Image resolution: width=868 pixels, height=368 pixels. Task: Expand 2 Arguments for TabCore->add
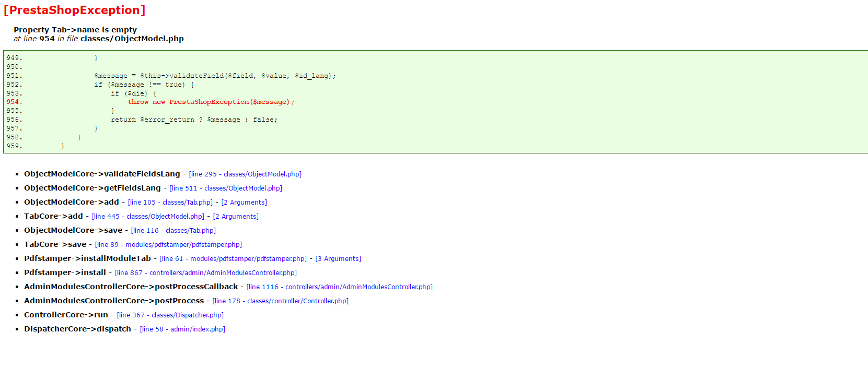pyautogui.click(x=236, y=217)
